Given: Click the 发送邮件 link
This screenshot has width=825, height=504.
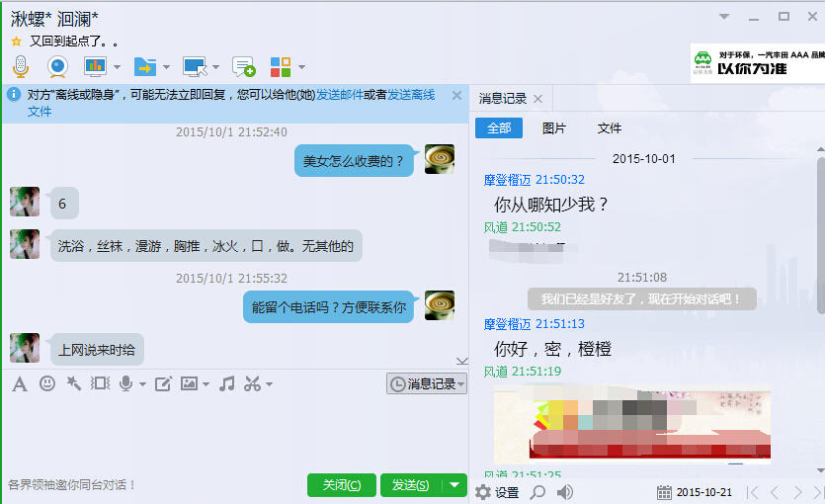Looking at the screenshot, I should coord(339,95).
